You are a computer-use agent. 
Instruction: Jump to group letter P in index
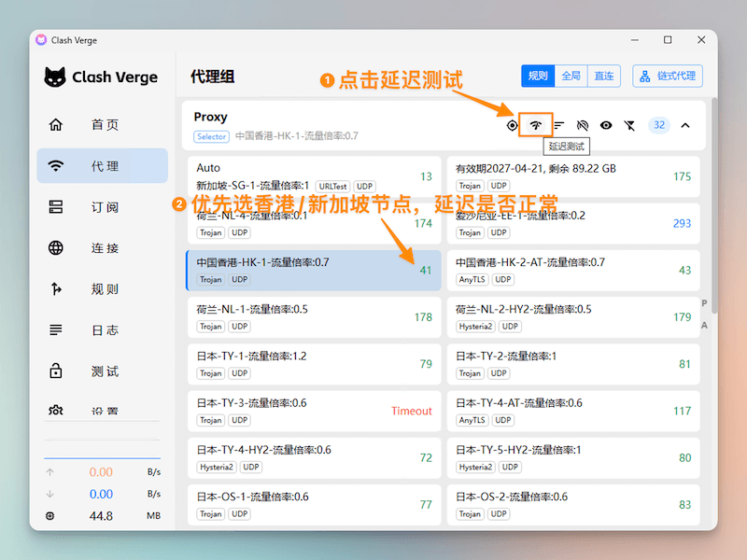click(704, 303)
